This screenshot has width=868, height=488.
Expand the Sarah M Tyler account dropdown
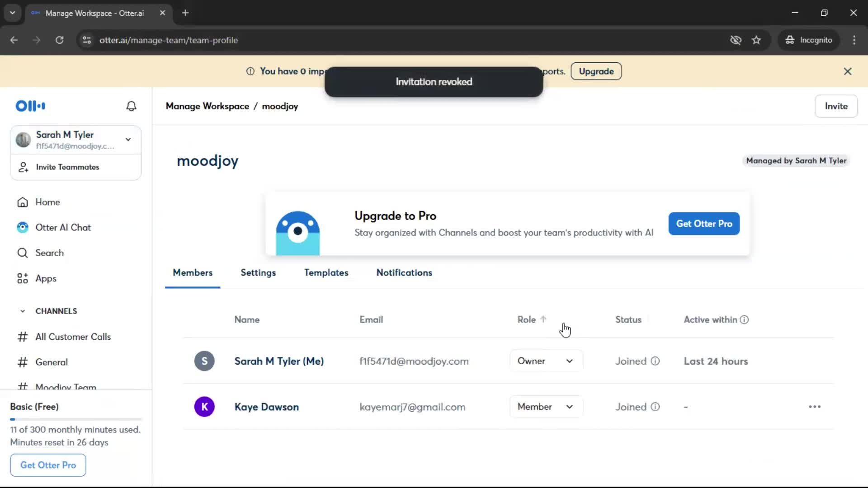click(x=128, y=140)
